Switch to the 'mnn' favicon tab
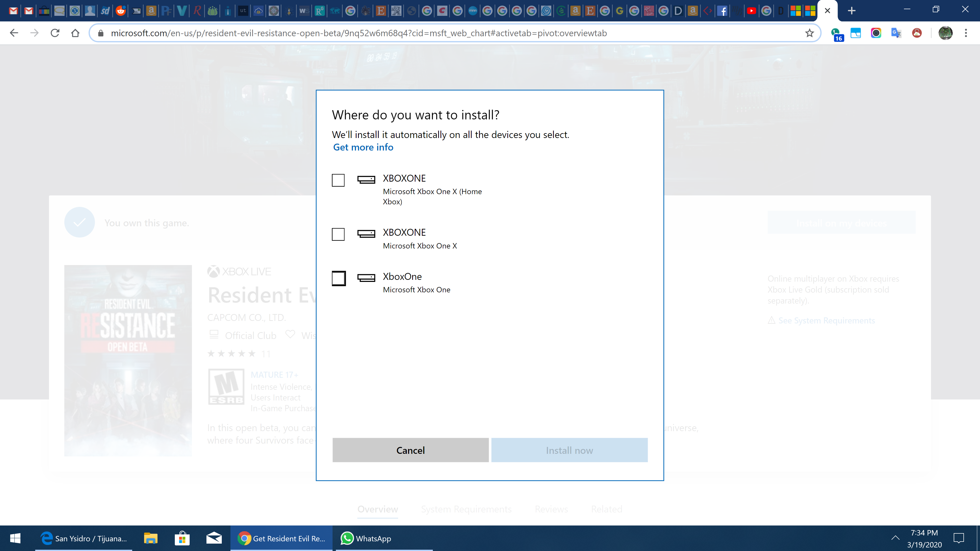This screenshot has height=551, width=980. (473, 11)
